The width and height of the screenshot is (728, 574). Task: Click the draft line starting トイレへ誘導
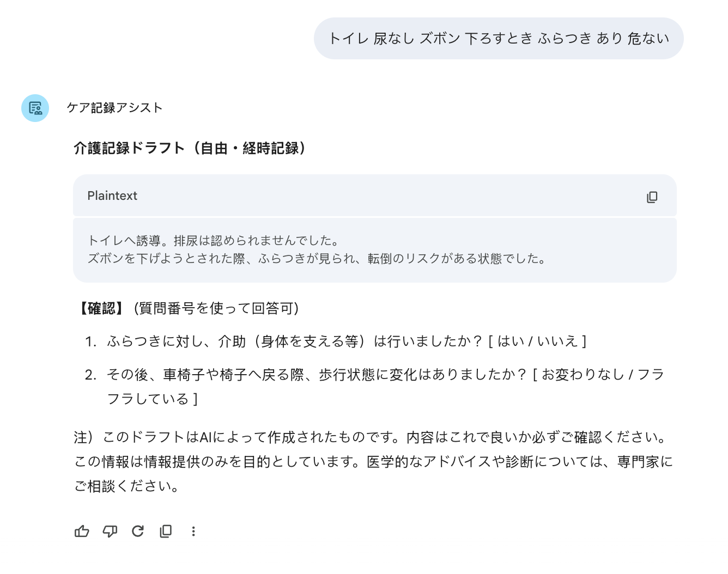tap(214, 241)
